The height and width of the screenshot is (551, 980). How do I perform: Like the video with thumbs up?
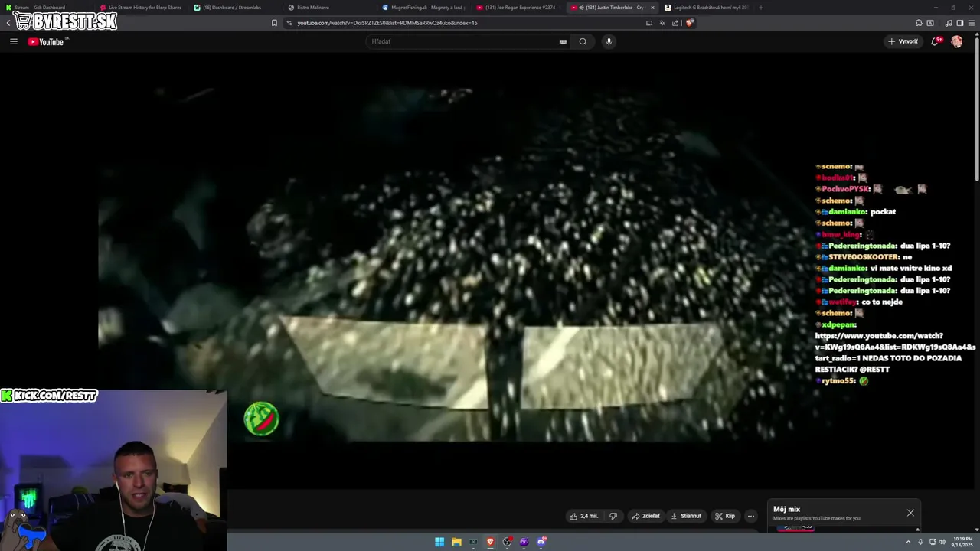pyautogui.click(x=583, y=516)
